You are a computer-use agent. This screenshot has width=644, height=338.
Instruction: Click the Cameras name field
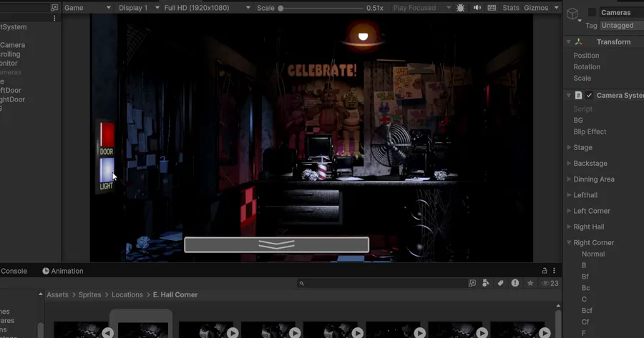(621, 12)
